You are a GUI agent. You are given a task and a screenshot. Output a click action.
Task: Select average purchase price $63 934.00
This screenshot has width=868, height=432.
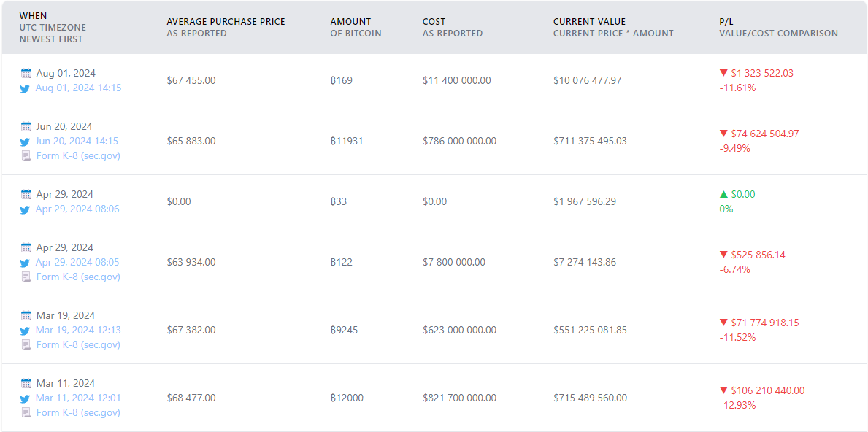pos(191,262)
